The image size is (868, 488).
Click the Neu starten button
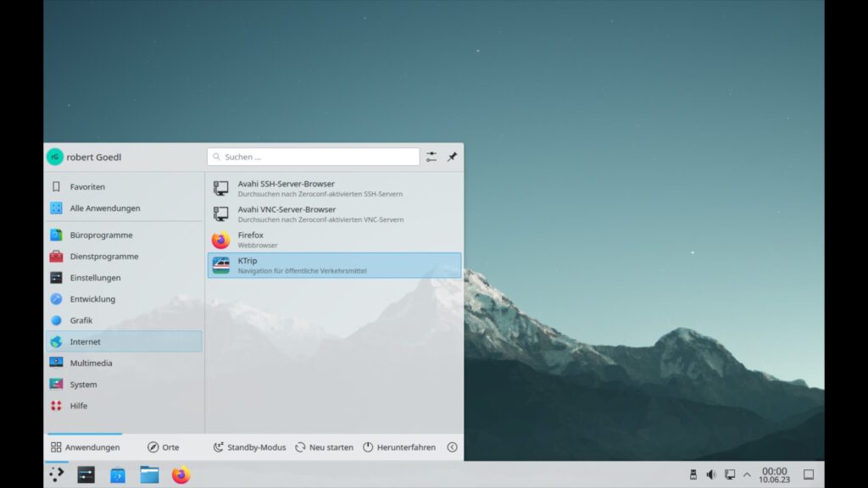click(x=325, y=447)
